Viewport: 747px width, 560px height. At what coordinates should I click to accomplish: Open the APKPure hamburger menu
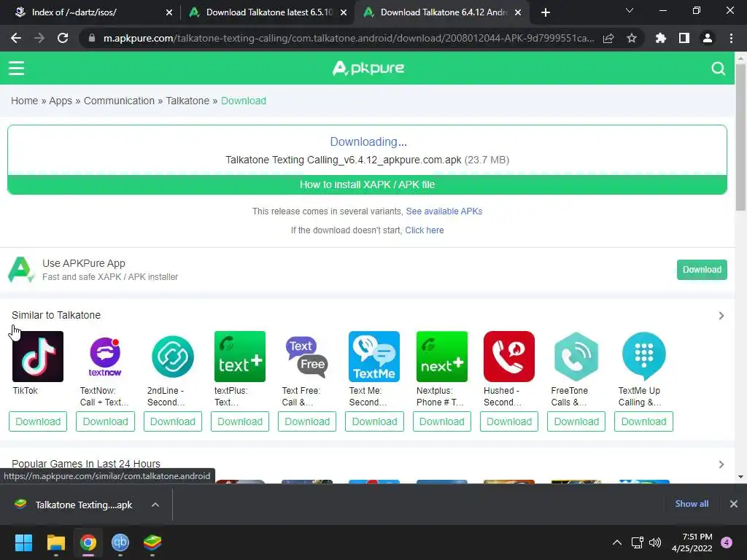click(16, 68)
